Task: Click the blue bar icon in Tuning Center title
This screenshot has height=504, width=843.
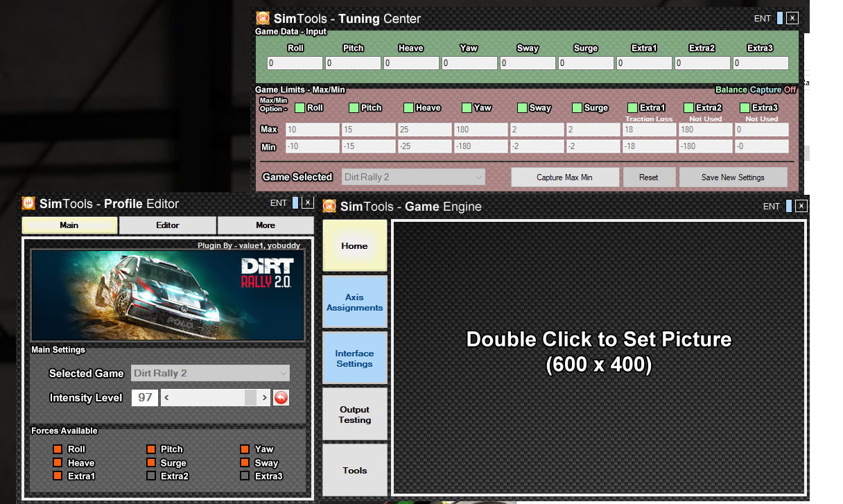Action: [780, 19]
